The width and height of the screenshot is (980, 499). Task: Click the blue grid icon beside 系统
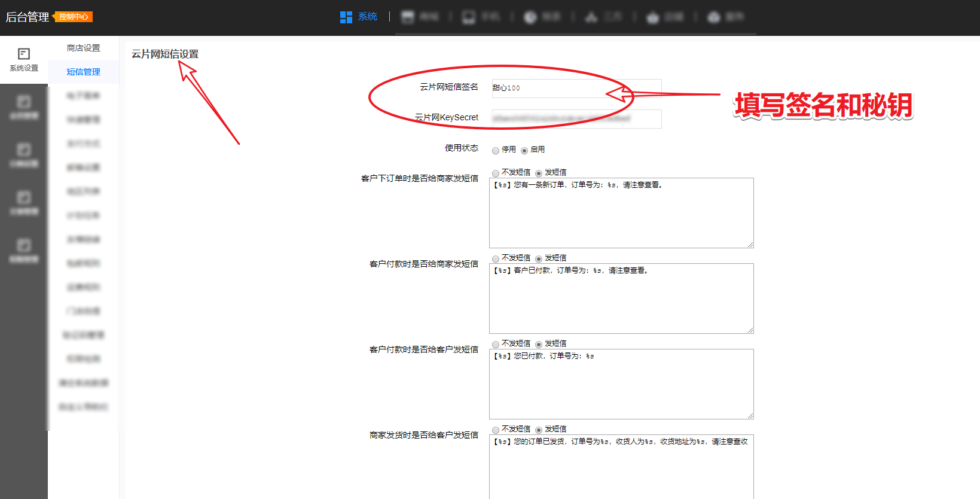pyautogui.click(x=346, y=17)
